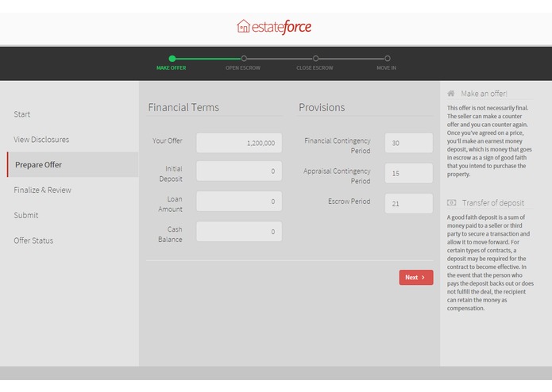Focus the Escrow Period input field

click(x=409, y=203)
